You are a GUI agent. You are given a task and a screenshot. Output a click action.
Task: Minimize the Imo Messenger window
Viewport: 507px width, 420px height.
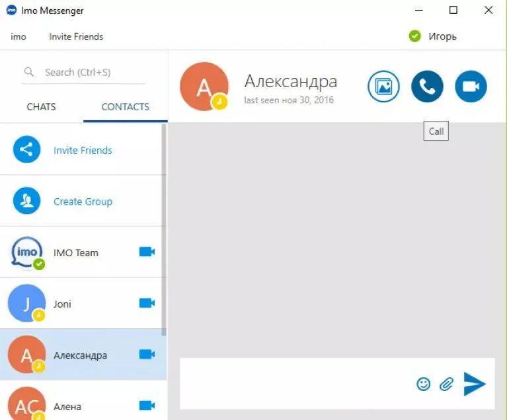pos(418,10)
